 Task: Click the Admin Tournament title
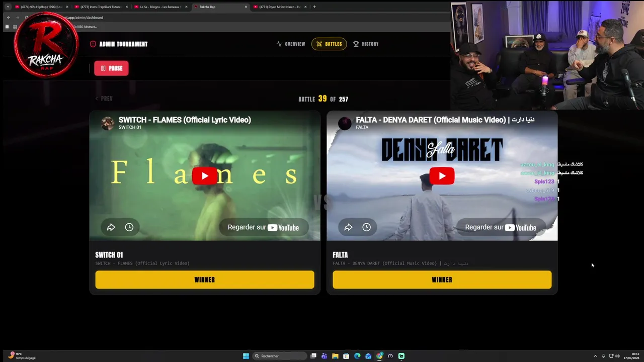click(123, 44)
